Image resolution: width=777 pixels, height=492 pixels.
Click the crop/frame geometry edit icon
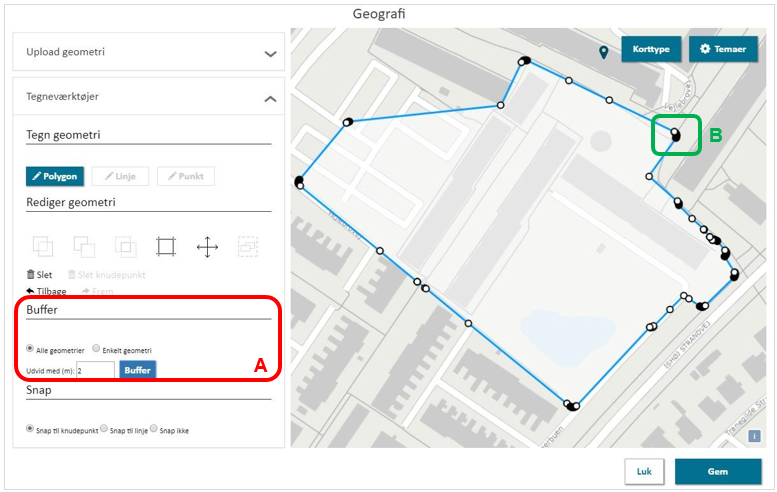[166, 246]
